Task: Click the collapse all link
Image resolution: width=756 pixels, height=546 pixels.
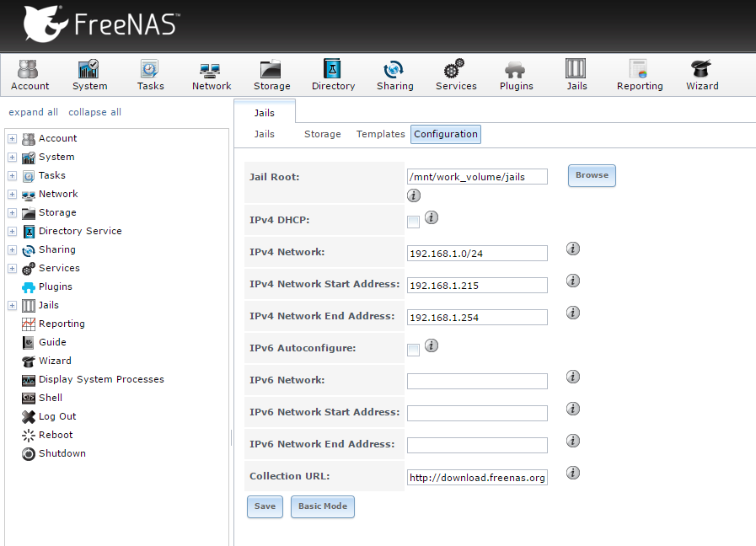Action: click(x=94, y=112)
